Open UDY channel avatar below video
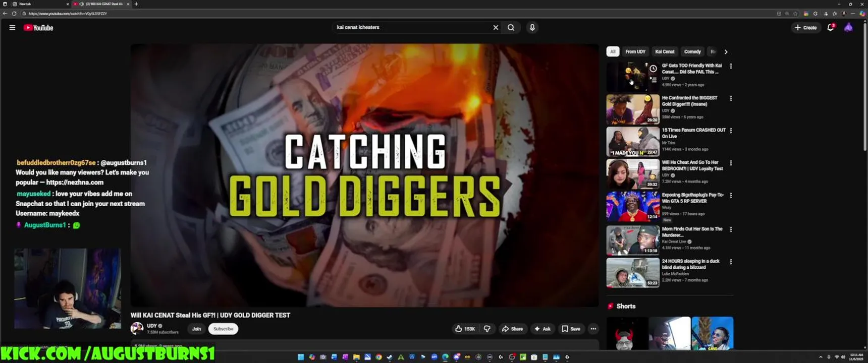 (x=137, y=328)
